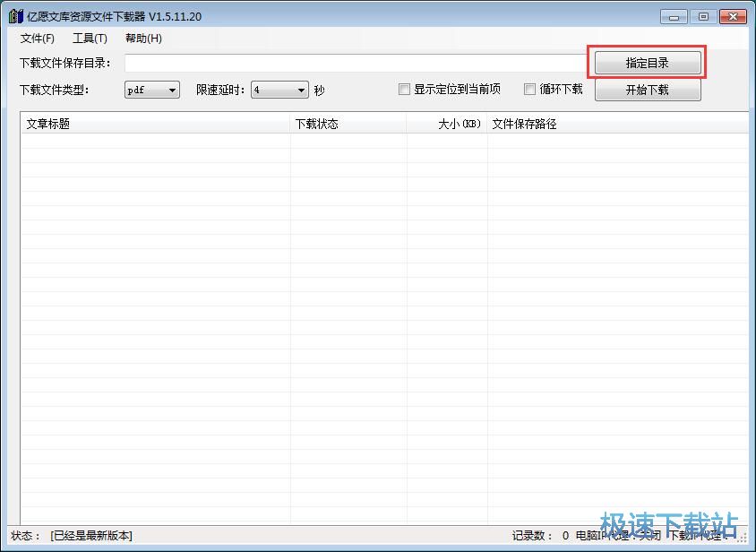756x552 pixels.
Task: Open the 工具(T) menu
Action: (90, 39)
